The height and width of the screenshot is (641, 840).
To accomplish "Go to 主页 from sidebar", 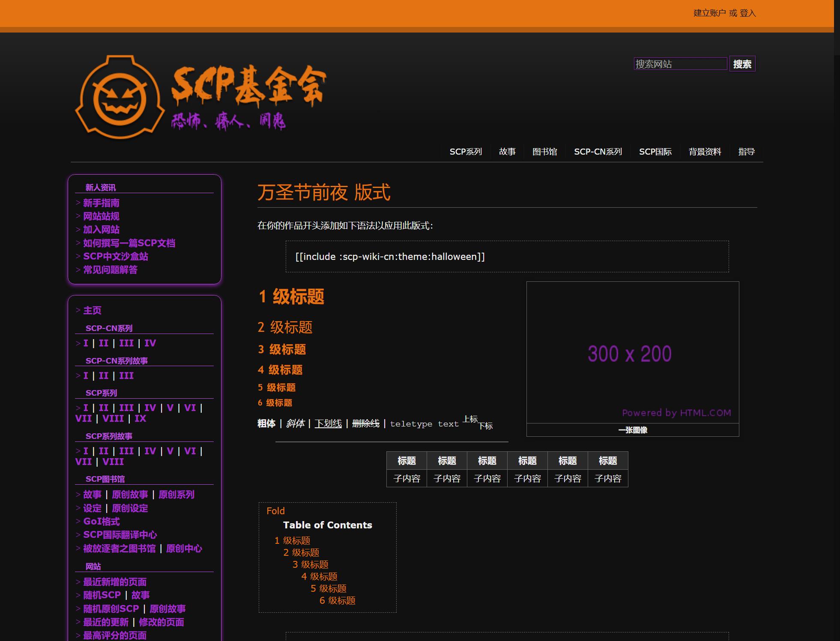I will click(92, 310).
